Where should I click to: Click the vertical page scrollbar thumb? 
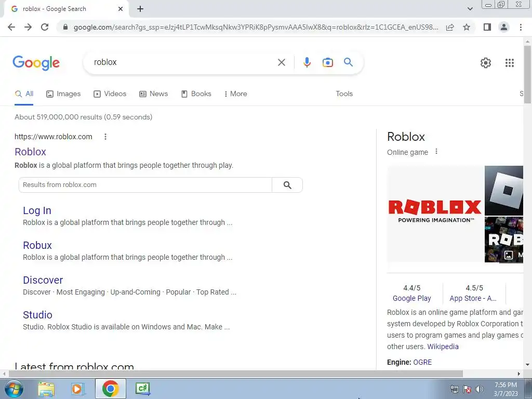pyautogui.click(x=527, y=74)
